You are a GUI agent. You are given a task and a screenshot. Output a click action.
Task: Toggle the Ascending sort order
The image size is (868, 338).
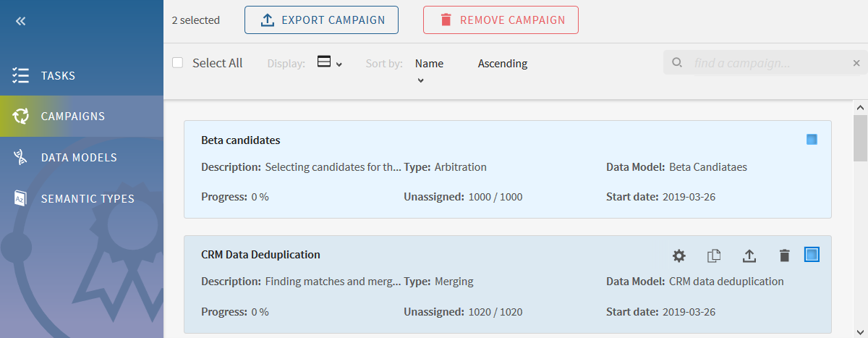pos(503,64)
